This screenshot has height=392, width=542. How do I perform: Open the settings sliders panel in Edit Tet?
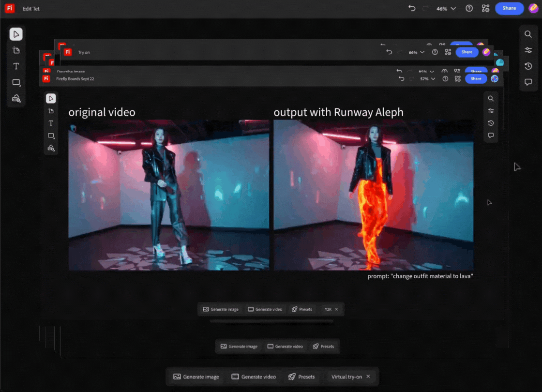pos(528,50)
